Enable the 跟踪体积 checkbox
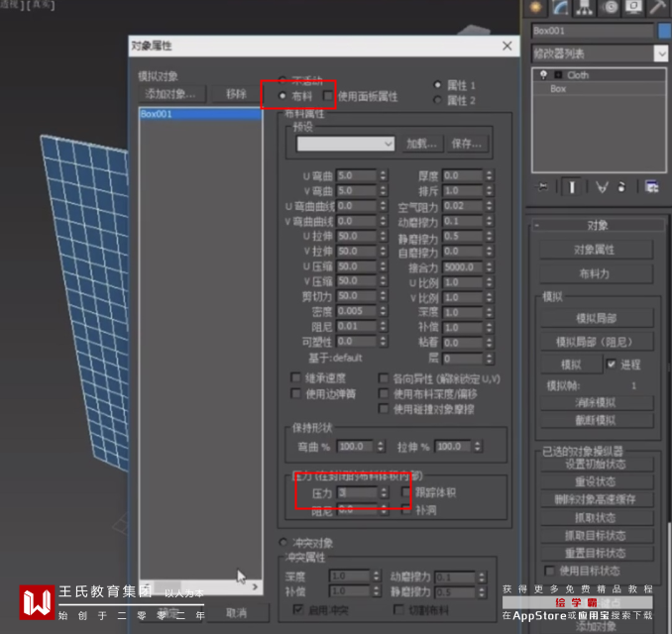 (x=405, y=491)
